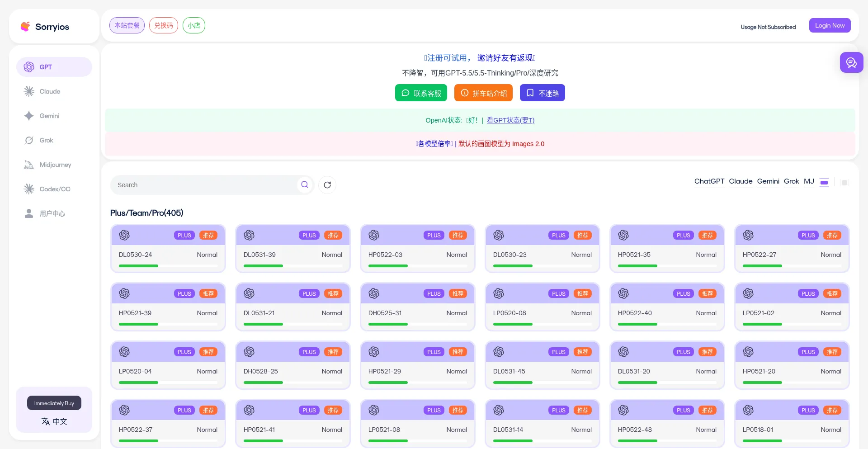This screenshot has height=449, width=868.
Task: Click the magnifier icon in the search box
Action: pos(305,184)
